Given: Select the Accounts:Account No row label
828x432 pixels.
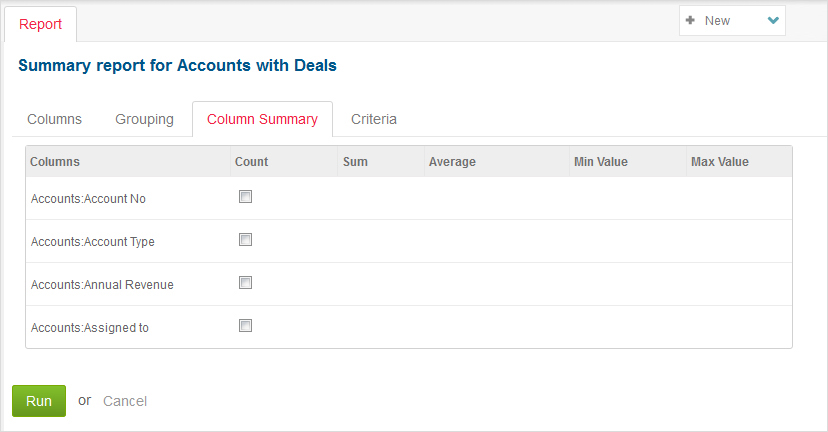Looking at the screenshot, I should [88, 199].
